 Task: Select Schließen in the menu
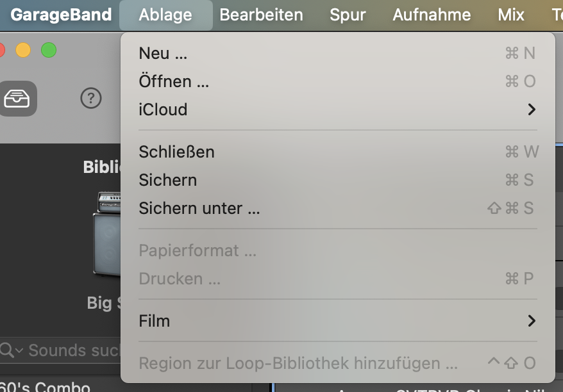coord(338,152)
